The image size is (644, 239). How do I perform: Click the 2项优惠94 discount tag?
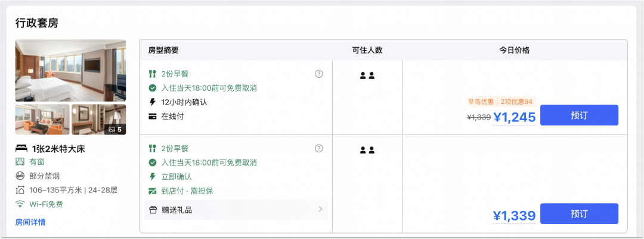pos(516,102)
